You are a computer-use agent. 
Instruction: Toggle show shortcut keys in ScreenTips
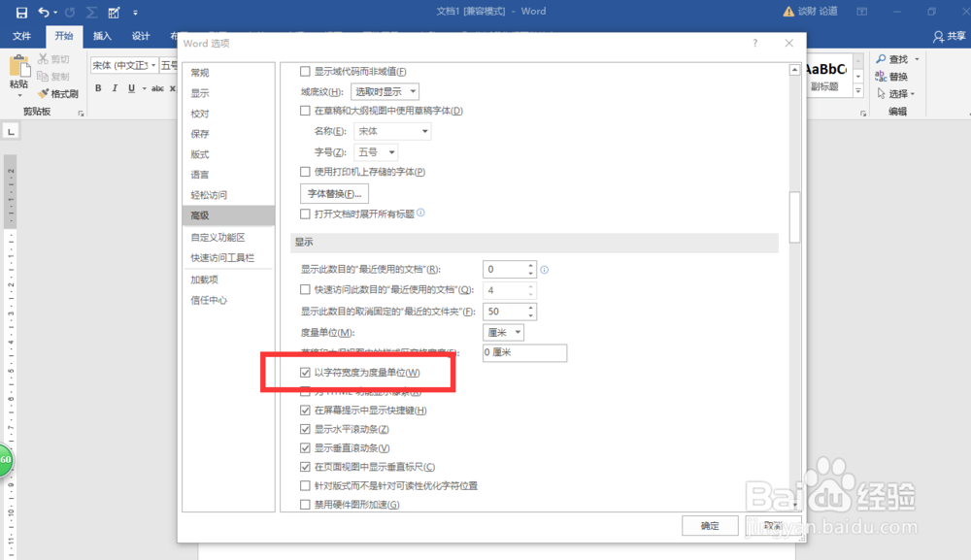(305, 410)
